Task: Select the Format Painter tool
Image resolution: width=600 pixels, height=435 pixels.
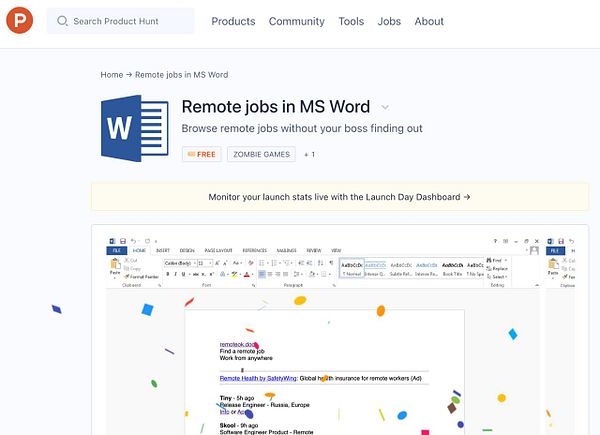Action: 142,277
